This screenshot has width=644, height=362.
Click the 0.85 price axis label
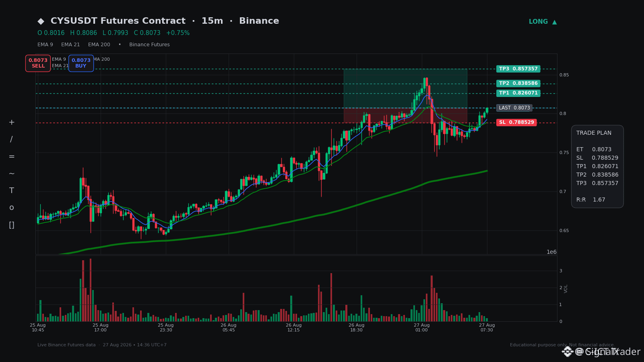pos(564,75)
